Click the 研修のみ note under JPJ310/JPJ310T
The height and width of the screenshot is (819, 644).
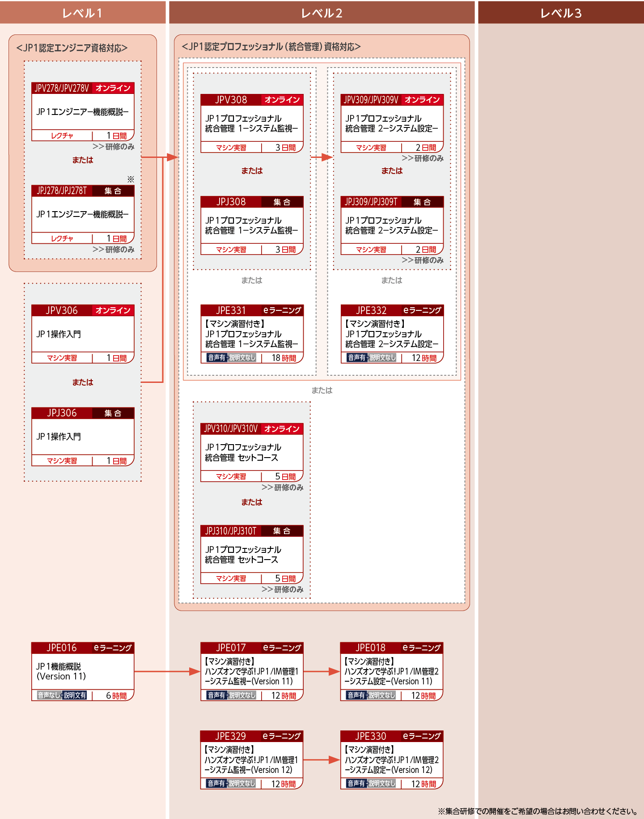(x=283, y=590)
